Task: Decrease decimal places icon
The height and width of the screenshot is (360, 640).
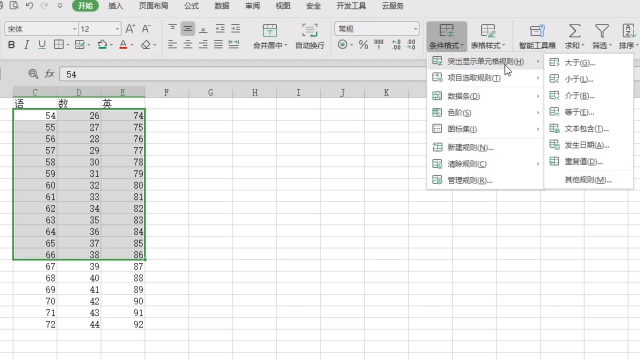Action: [411, 44]
